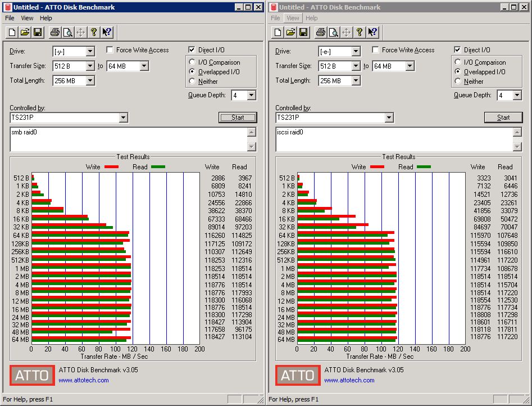Open Drive [-y-] dropdown in left window
The width and height of the screenshot is (532, 406).
(x=90, y=51)
